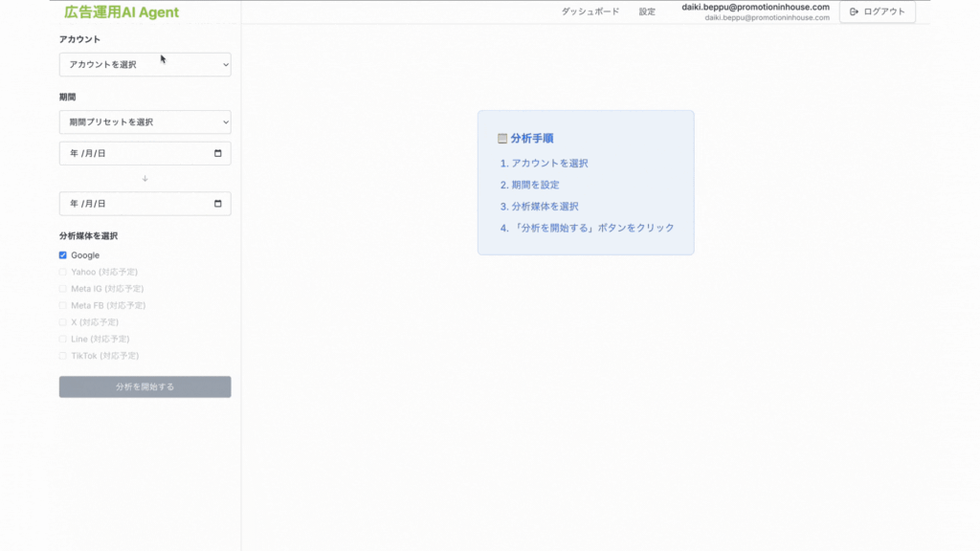Select the Yahoo (対応予定) checkbox
Image resolution: width=980 pixels, height=551 pixels.
(x=62, y=272)
